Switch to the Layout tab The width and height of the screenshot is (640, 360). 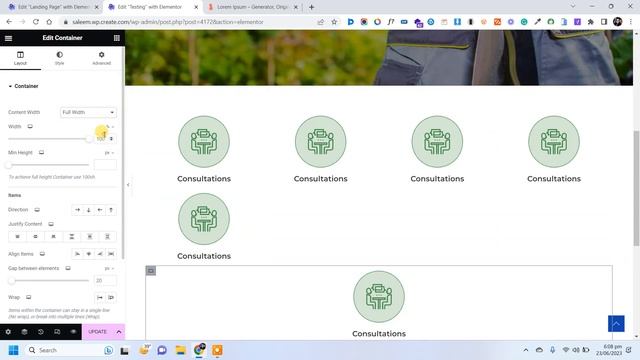click(x=20, y=58)
